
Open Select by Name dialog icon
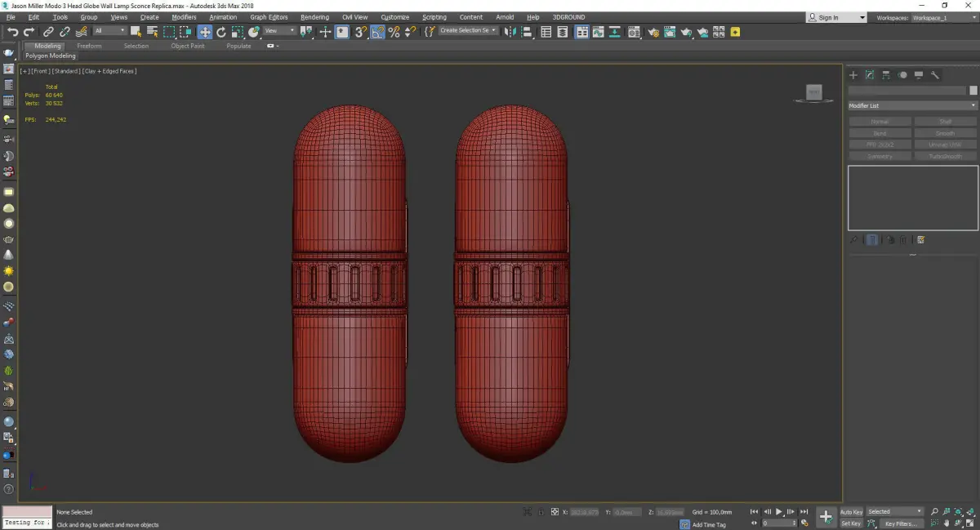tap(152, 32)
